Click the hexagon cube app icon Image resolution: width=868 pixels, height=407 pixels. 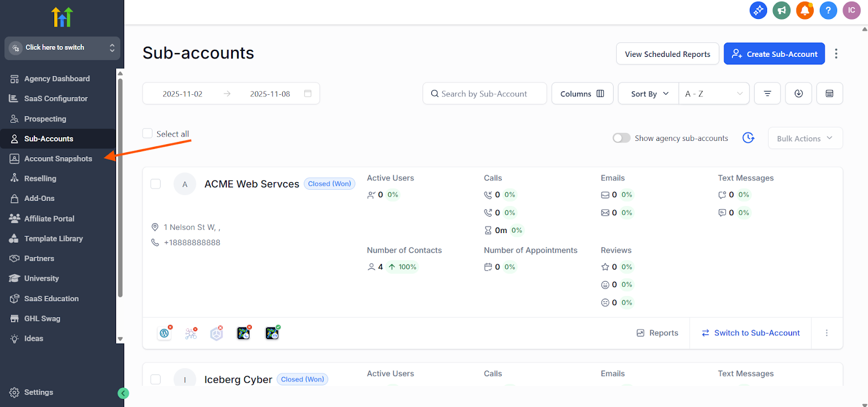click(217, 333)
